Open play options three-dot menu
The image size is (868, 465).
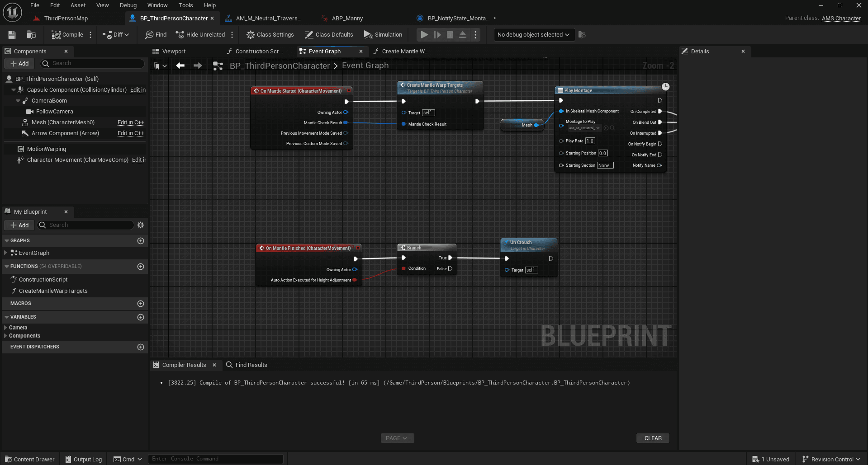coord(475,35)
